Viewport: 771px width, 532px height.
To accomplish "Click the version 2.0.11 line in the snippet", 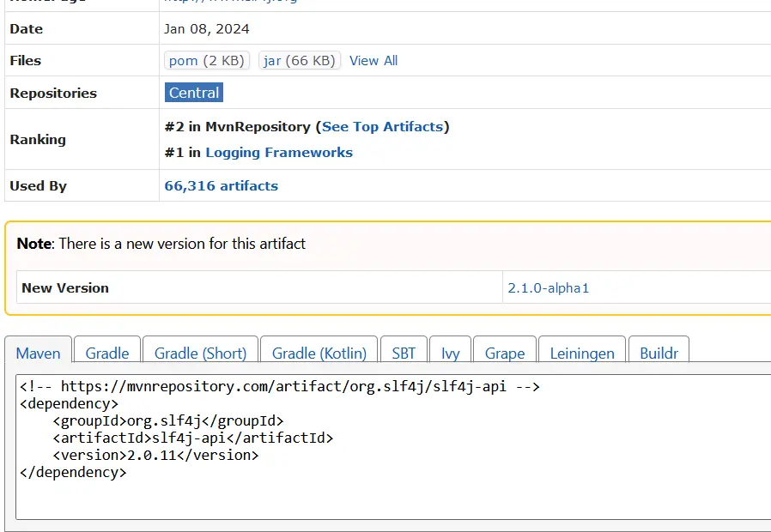I will click(x=155, y=456).
